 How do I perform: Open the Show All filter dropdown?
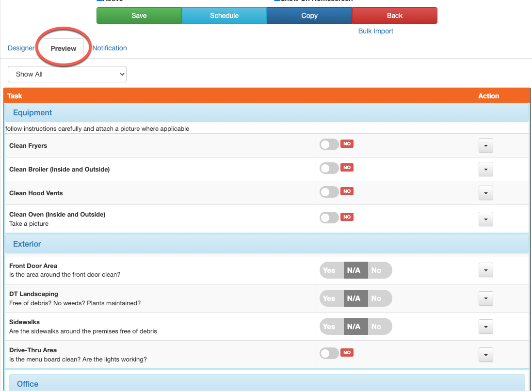pyautogui.click(x=67, y=74)
